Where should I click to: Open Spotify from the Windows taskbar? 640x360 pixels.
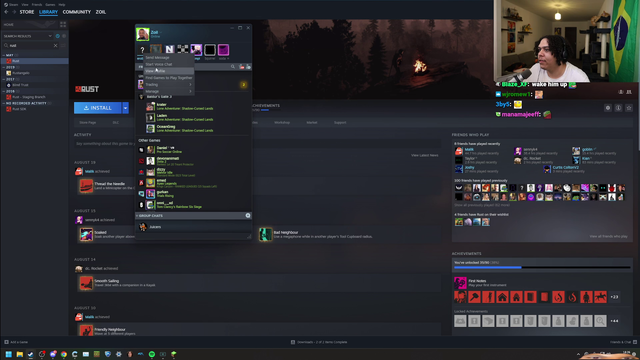pyautogui.click(x=152, y=354)
